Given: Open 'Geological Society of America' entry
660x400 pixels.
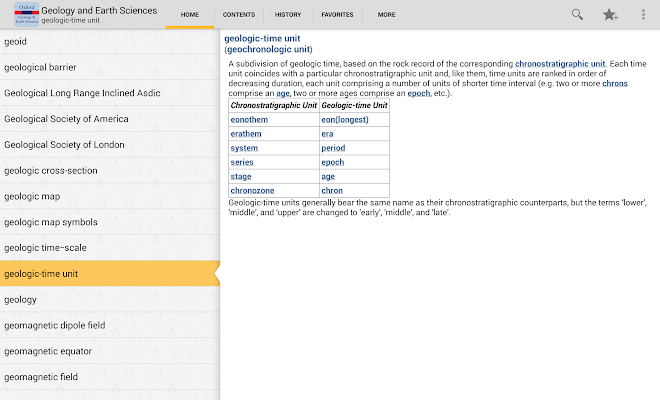Looking at the screenshot, I should (x=110, y=119).
